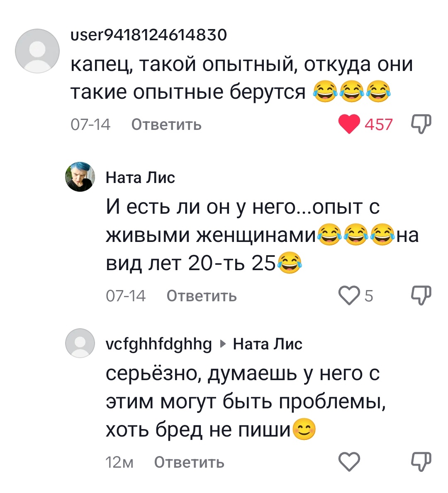Image resolution: width=448 pixels, height=493 pixels.
Task: Tap the dislike icon under Ната Лис's reply
Action: coord(421,295)
